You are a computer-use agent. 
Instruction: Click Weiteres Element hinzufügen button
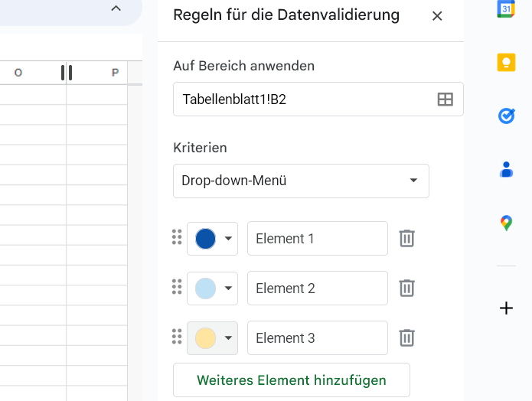pos(292,380)
